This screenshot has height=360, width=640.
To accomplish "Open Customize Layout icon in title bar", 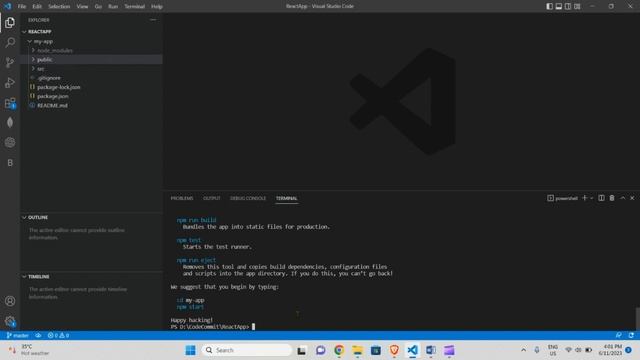I will tap(577, 6).
